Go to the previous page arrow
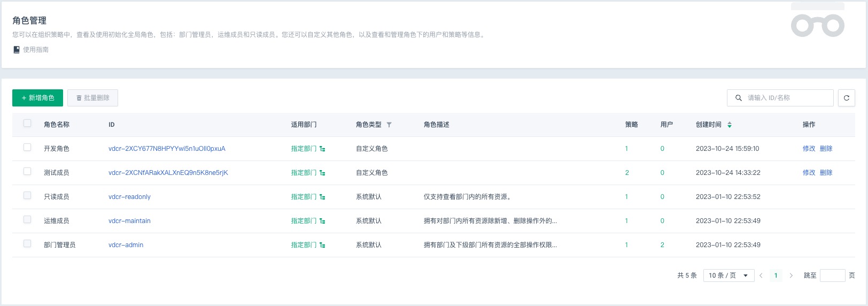This screenshot has height=306, width=868. click(x=761, y=276)
